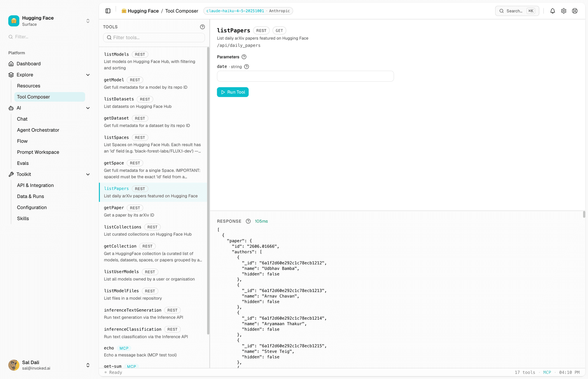Screen dimensions: 588x379
Task: Click the MCP status bar label
Action: click(547, 372)
